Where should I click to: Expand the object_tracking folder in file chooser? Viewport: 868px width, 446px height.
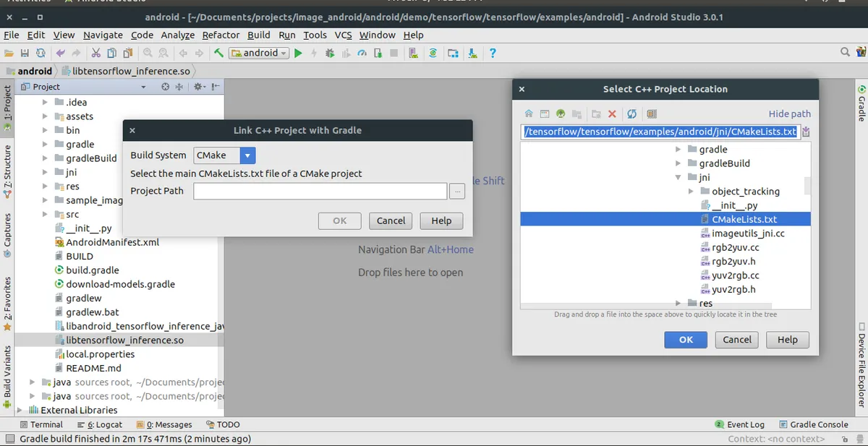(x=692, y=192)
